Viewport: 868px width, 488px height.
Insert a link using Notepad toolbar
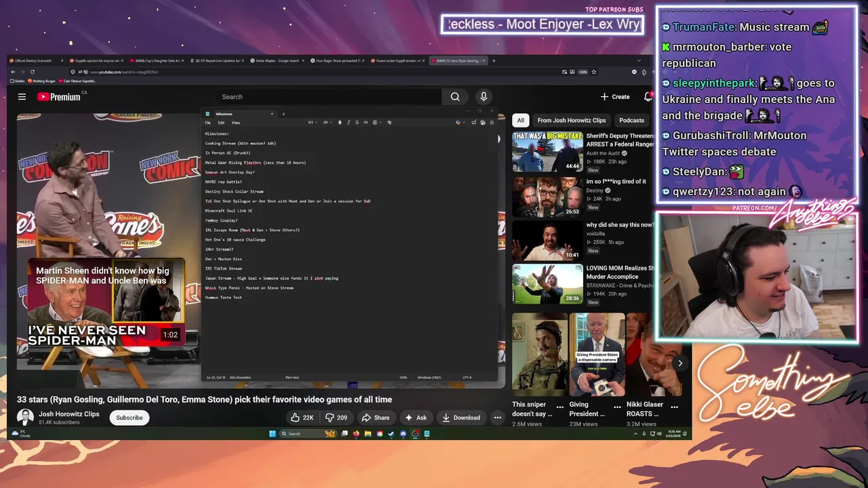366,123
